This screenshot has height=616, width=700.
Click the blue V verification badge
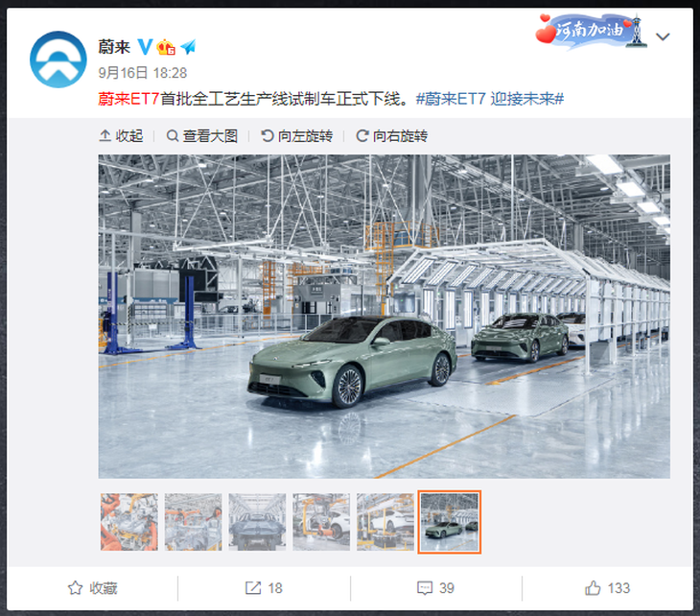[x=145, y=47]
